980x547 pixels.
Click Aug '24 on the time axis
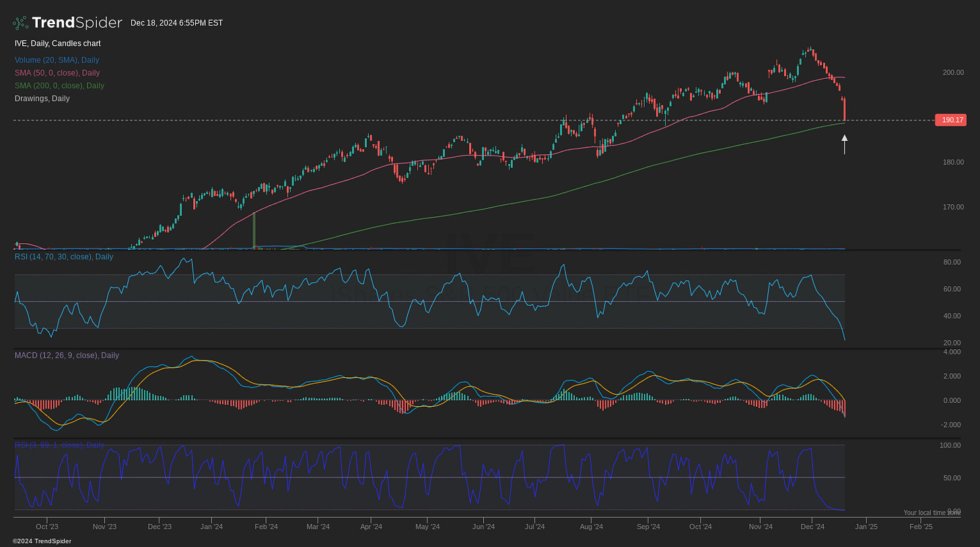click(591, 526)
